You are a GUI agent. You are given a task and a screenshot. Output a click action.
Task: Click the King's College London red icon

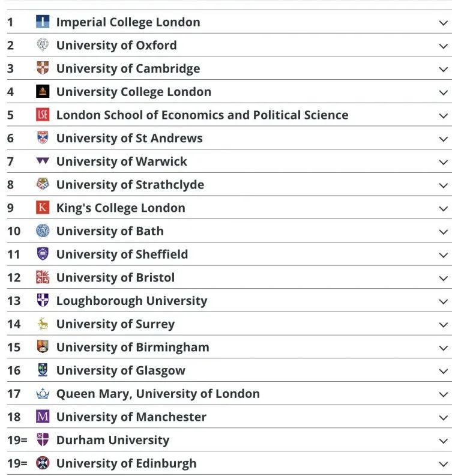click(x=43, y=208)
